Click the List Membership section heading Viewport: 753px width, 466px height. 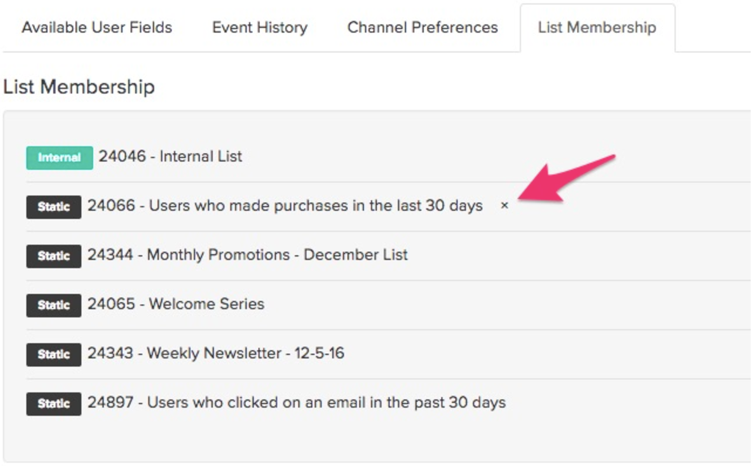79,87
